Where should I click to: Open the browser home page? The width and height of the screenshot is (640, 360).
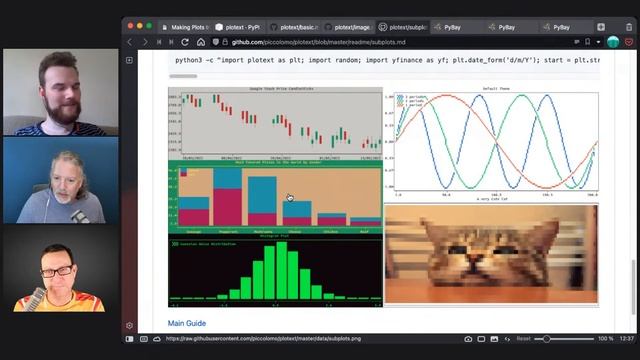point(201,42)
